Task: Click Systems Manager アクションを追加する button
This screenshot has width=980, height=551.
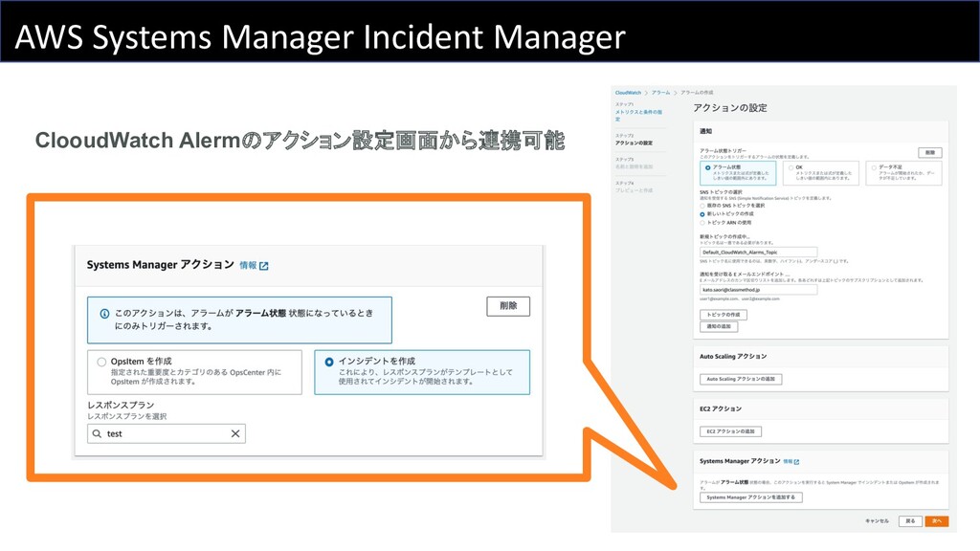Action: 750,497
